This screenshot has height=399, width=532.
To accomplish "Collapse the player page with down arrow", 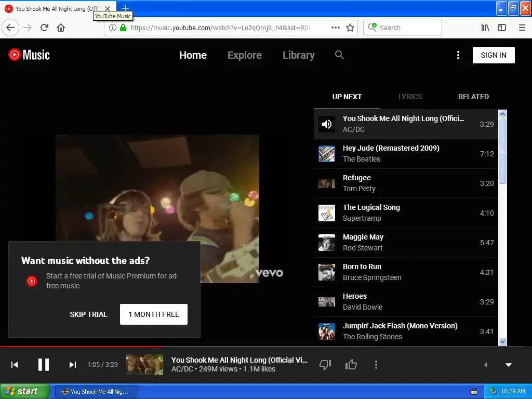I will pos(509,365).
